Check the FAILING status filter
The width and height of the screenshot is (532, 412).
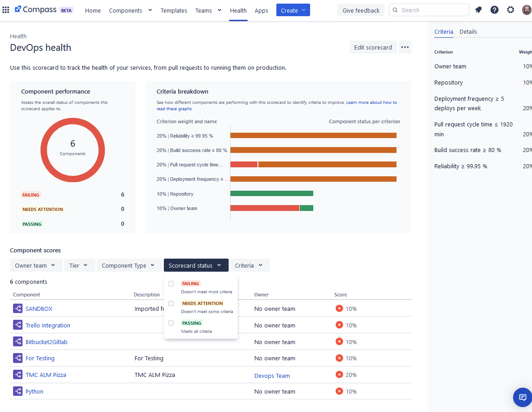coord(171,283)
